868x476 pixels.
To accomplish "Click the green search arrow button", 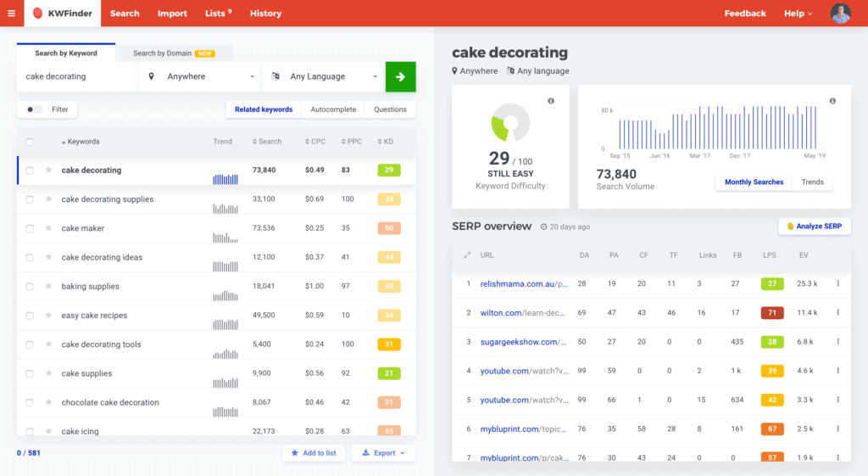I will pos(400,76).
